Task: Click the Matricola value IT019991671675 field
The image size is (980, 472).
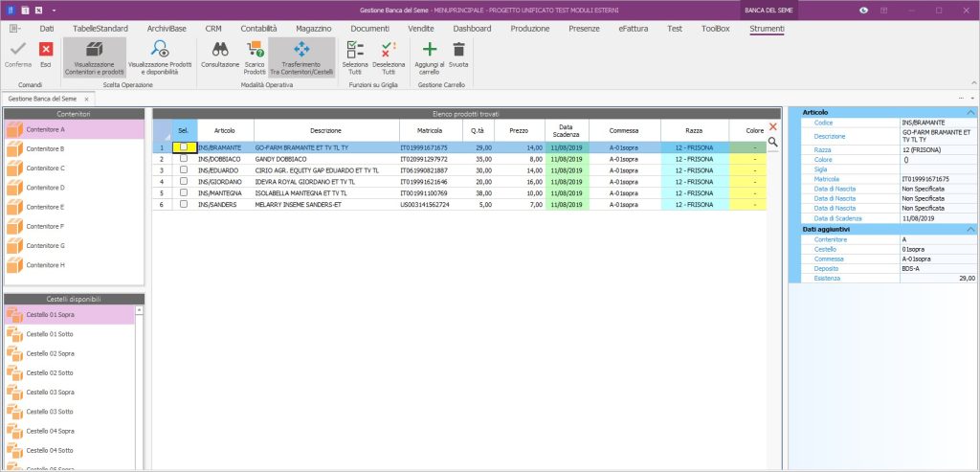Action: coord(938,179)
